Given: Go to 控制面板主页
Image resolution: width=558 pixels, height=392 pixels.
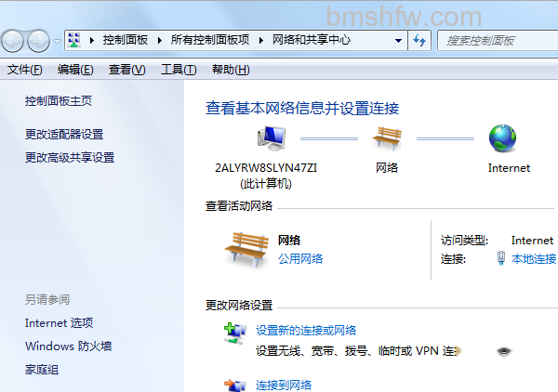Looking at the screenshot, I should [59, 101].
